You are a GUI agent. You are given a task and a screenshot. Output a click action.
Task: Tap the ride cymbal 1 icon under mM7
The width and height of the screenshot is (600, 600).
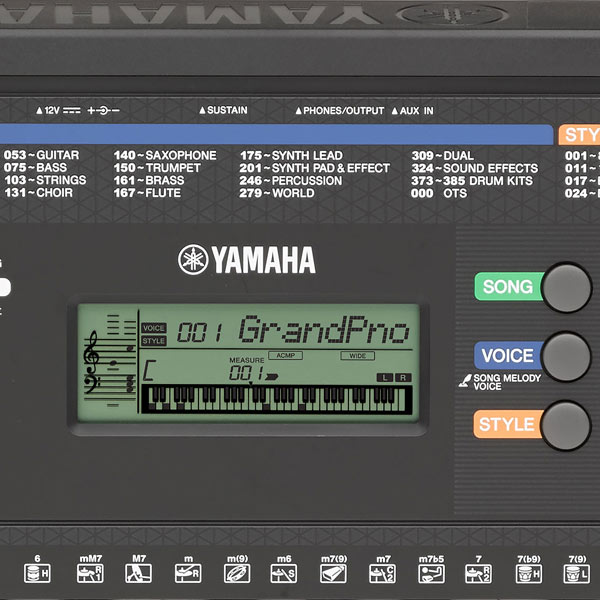pos(90,573)
